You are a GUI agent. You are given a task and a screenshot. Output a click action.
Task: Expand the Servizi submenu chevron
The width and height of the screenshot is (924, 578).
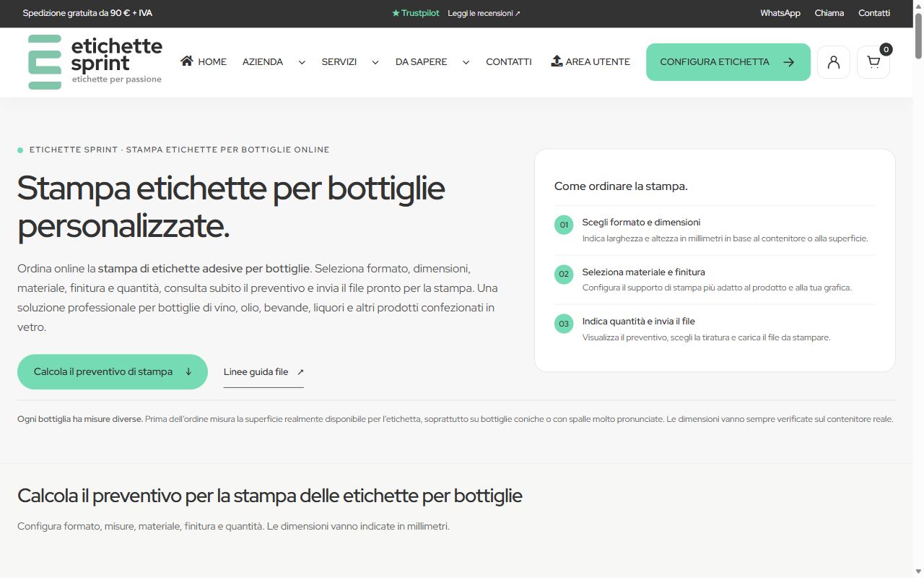375,62
